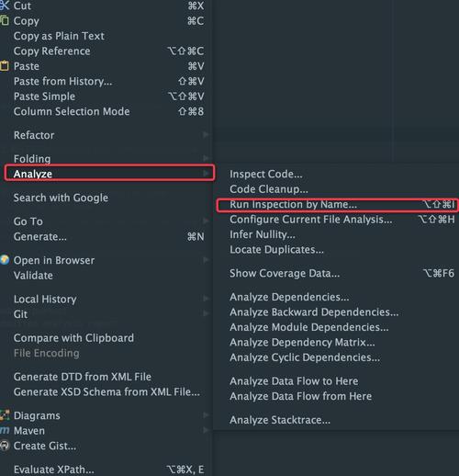
Task: Choose Code Cleanup option
Action: [269, 189]
